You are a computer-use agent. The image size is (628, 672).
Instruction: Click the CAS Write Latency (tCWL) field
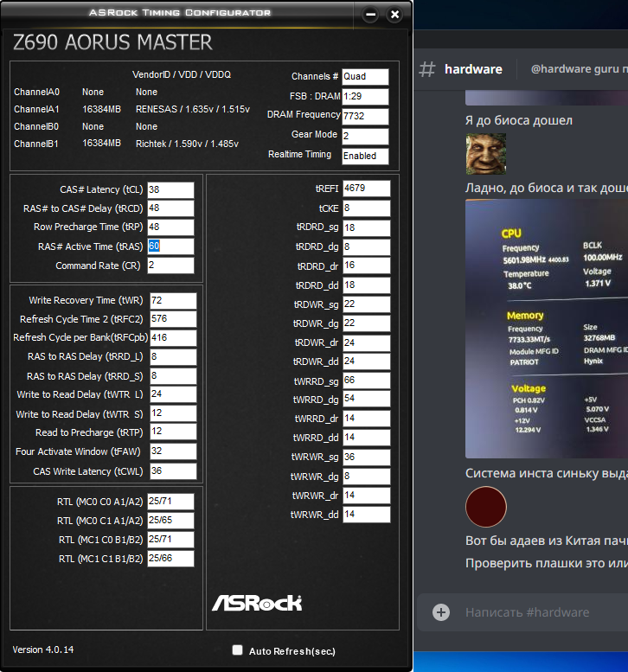[173, 471]
